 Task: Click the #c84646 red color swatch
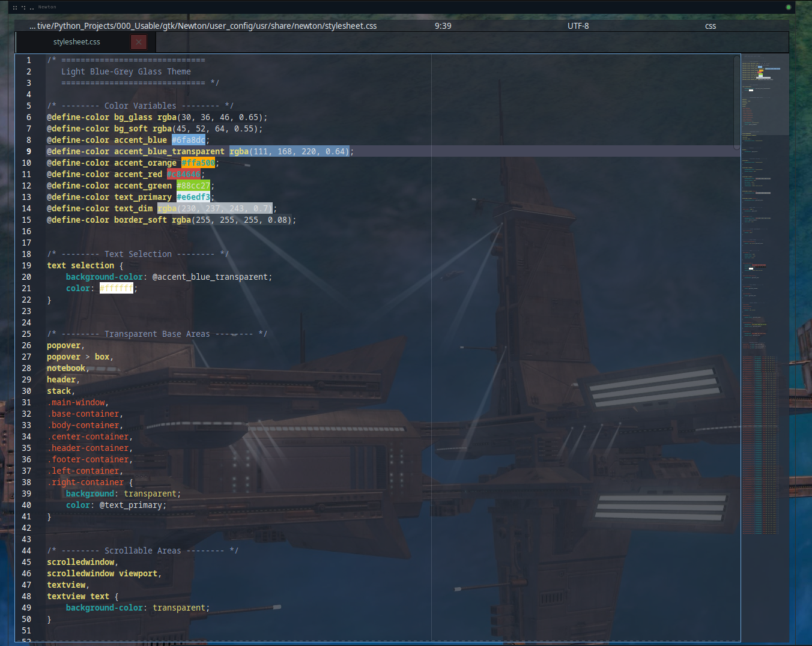[183, 174]
